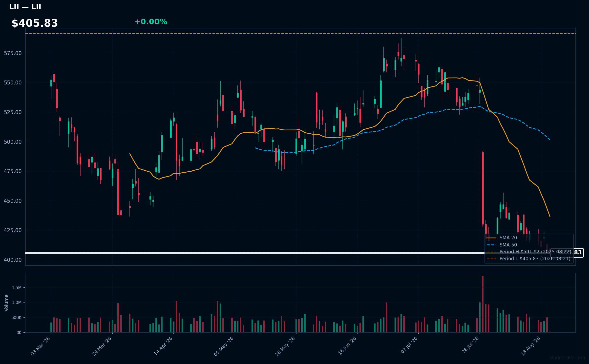Image resolution: width=589 pixels, height=364 pixels.
Task: Click the $405.83 current price heading
Action: (x=35, y=23)
